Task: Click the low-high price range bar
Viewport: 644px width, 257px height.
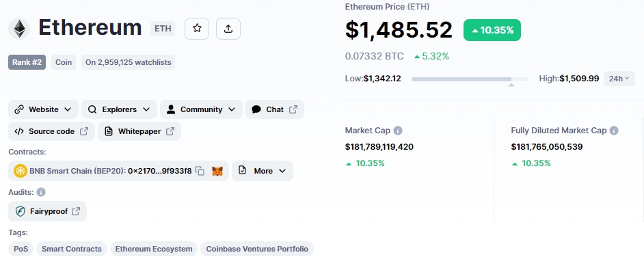Action: [x=470, y=79]
